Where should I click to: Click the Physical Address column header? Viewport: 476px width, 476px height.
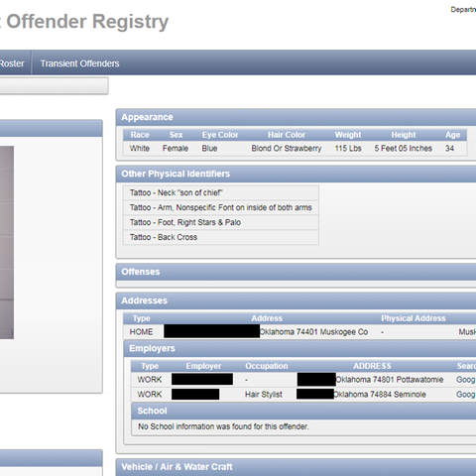(414, 318)
